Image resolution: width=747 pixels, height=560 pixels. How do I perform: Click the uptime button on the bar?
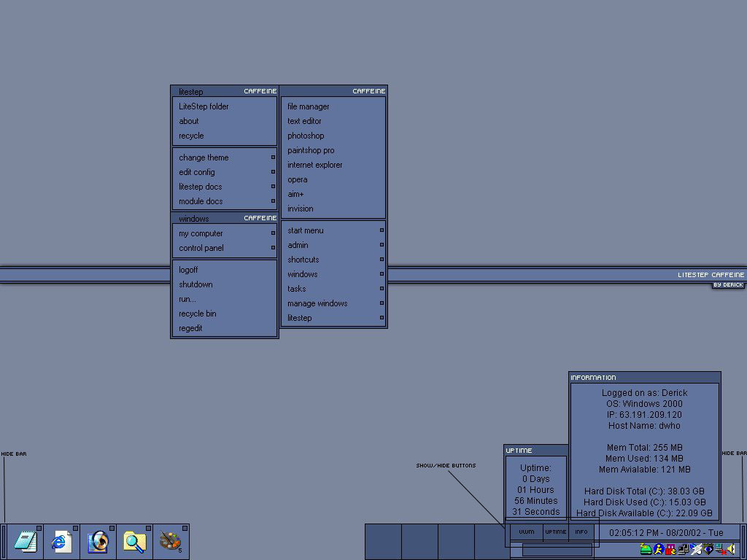pyautogui.click(x=555, y=532)
